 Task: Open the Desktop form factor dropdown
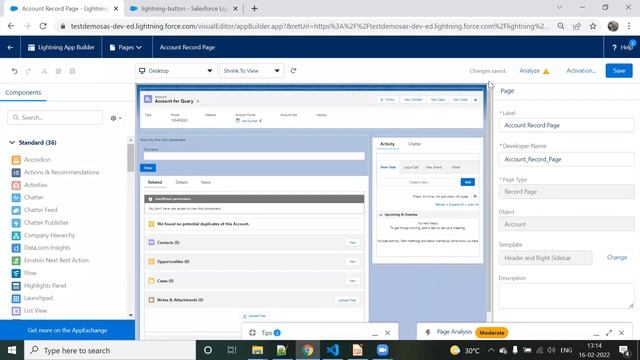(x=176, y=71)
